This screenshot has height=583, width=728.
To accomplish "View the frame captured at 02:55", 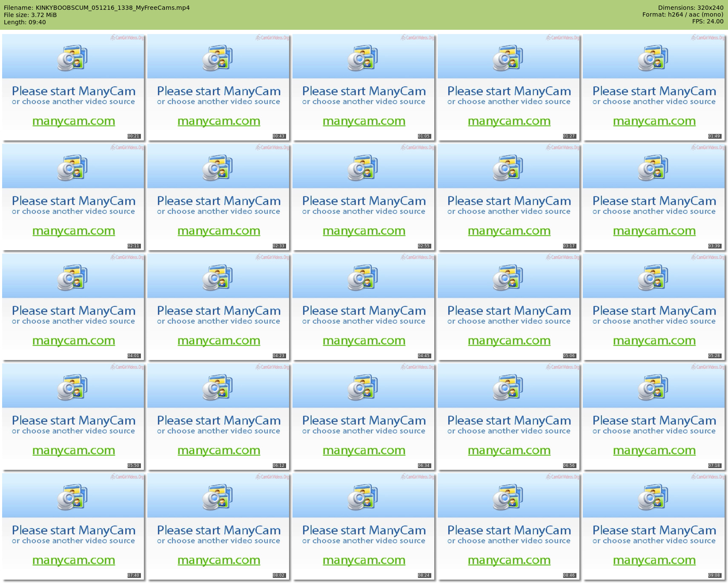I will [x=364, y=197].
